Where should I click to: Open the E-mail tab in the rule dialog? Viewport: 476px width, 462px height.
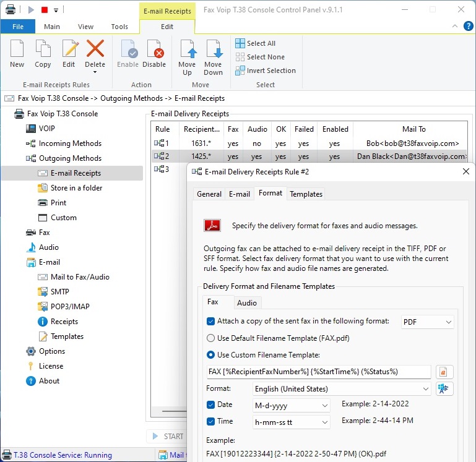pos(240,194)
